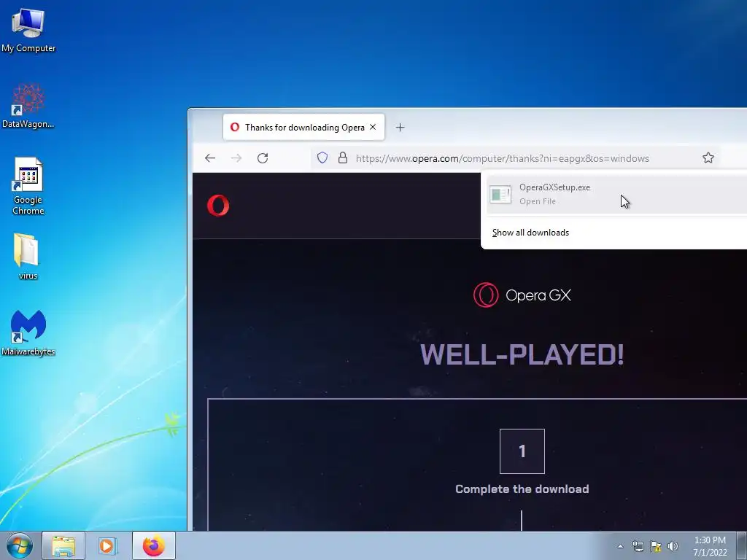Click the forward navigation arrow

tap(236, 158)
